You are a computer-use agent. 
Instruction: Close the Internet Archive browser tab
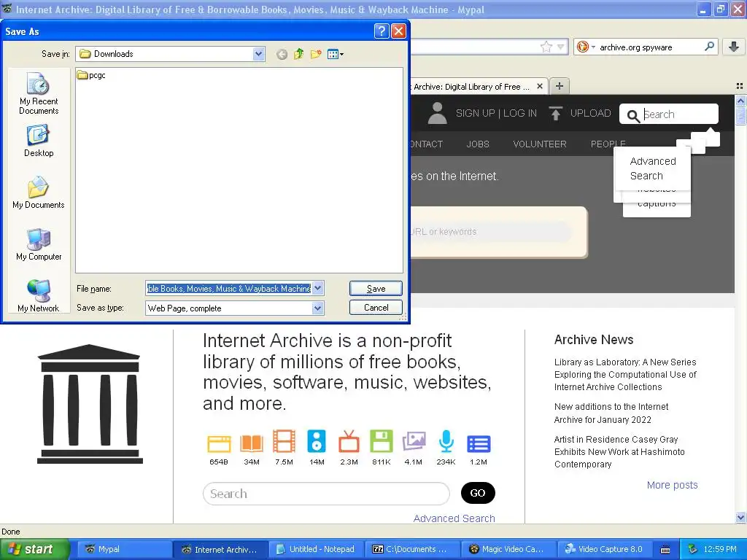click(539, 86)
